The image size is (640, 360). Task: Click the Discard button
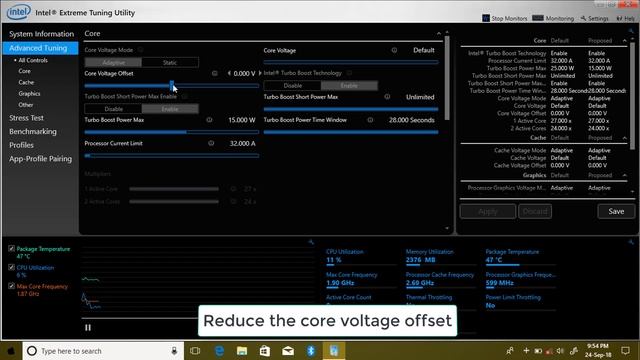(x=535, y=211)
